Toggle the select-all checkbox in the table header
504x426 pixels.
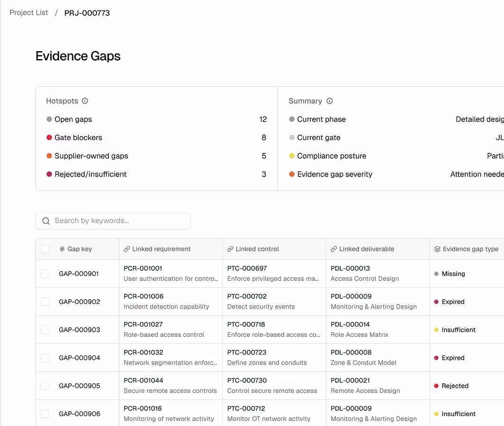pos(45,249)
